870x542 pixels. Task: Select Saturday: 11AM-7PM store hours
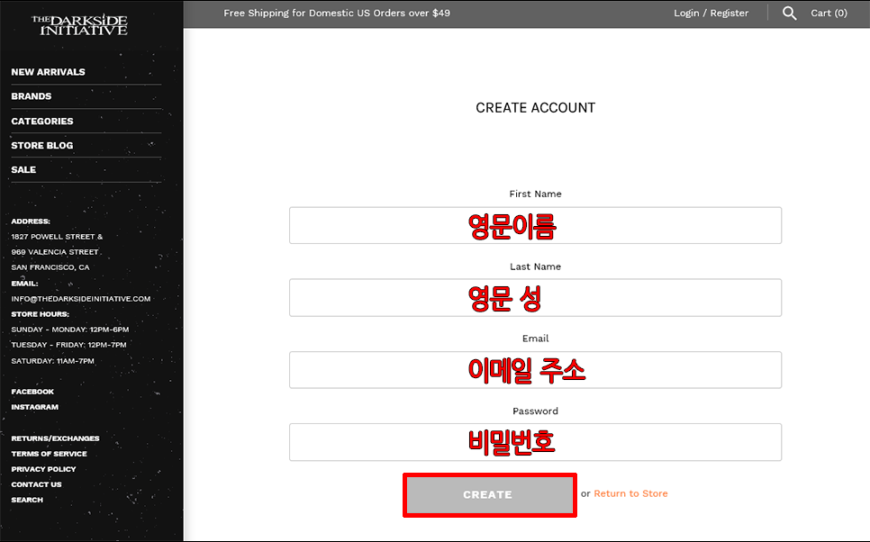[x=53, y=361]
